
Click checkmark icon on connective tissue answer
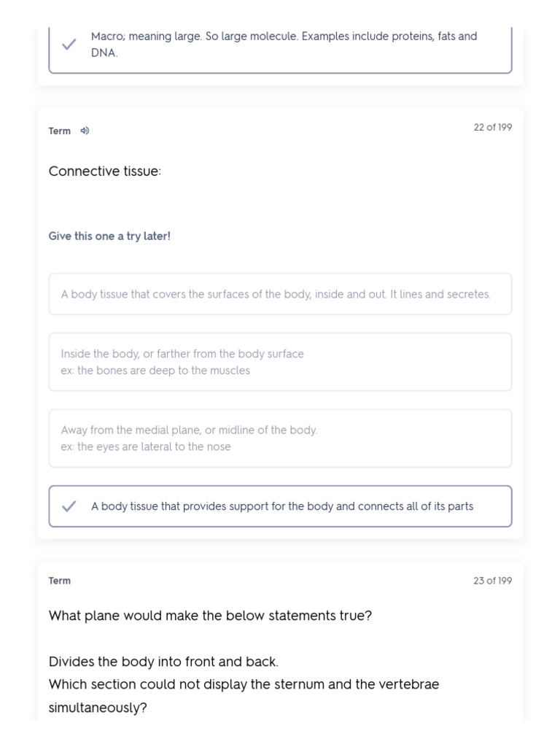pyautogui.click(x=69, y=506)
